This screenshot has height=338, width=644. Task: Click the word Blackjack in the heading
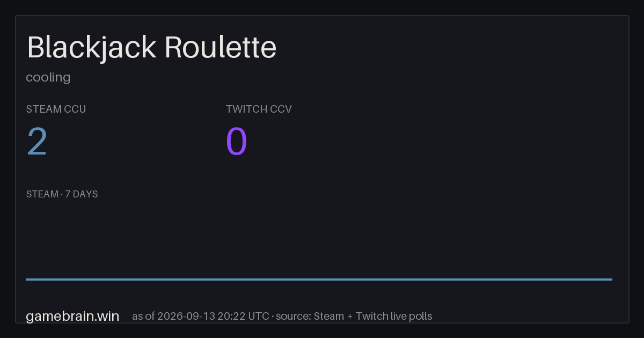pyautogui.click(x=92, y=48)
